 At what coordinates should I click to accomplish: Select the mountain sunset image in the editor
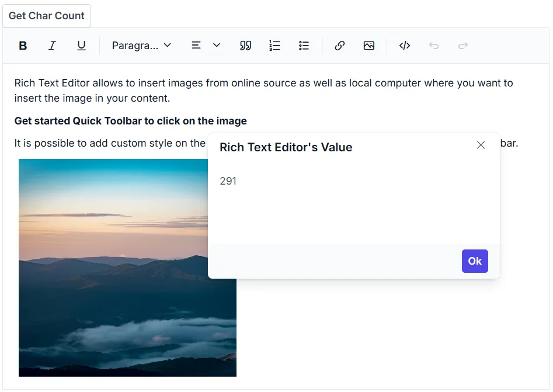tap(127, 268)
